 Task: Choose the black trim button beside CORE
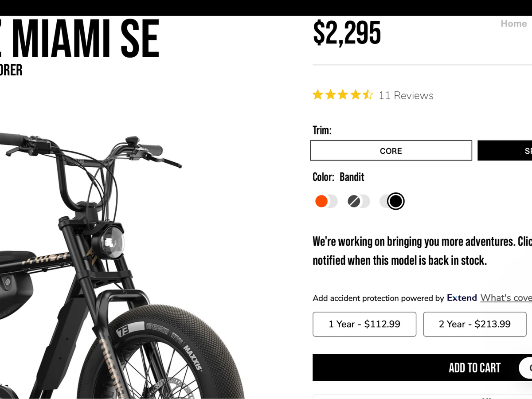click(505, 151)
